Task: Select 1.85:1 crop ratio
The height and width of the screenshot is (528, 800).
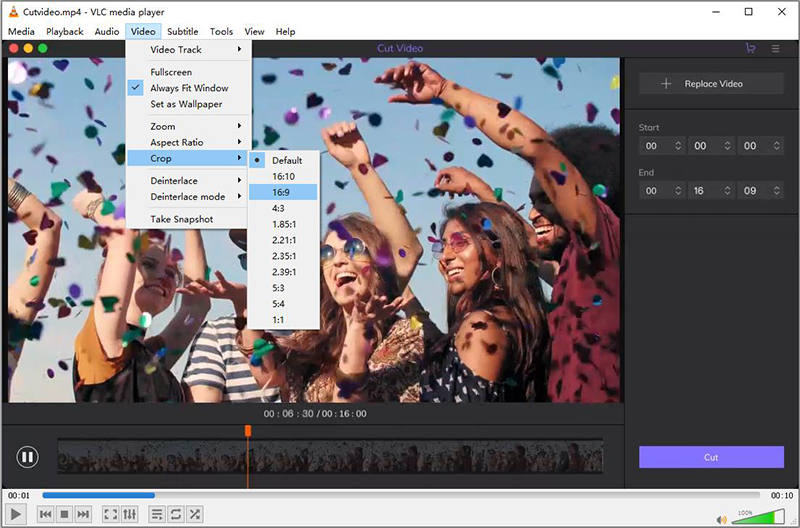Action: (283, 224)
